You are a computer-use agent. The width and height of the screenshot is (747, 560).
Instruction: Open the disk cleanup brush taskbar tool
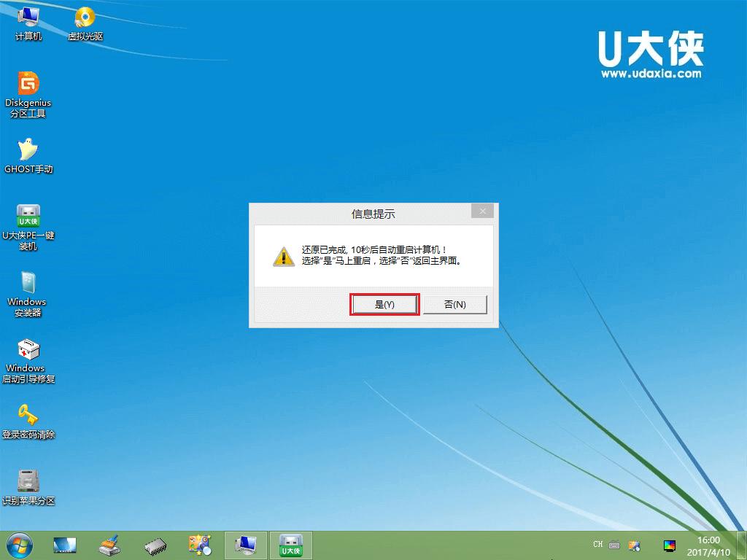click(x=109, y=545)
